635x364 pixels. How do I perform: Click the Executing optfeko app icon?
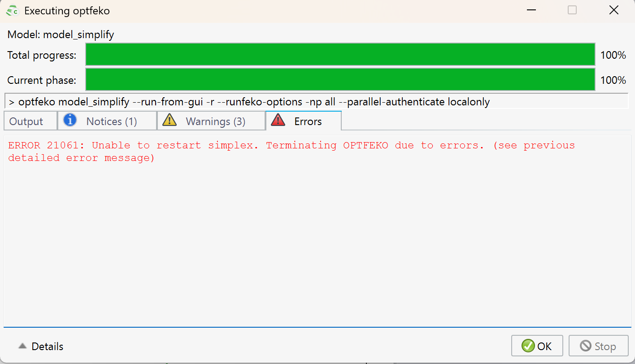click(12, 11)
